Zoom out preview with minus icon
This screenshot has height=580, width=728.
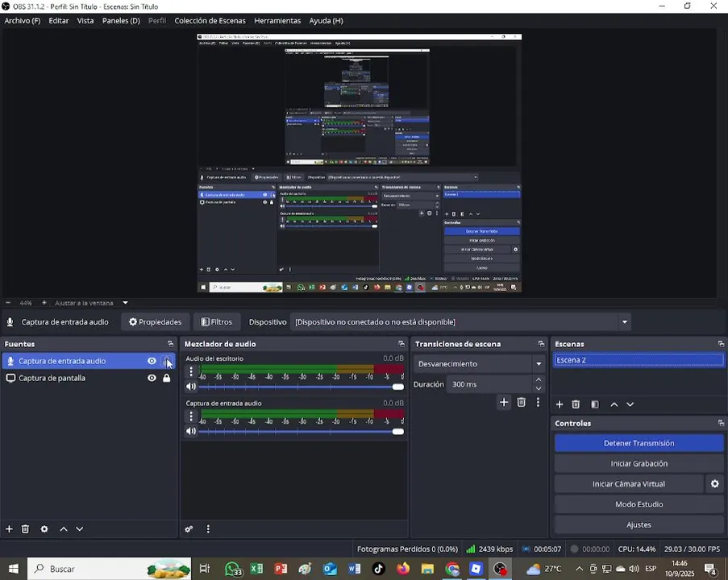click(8, 303)
